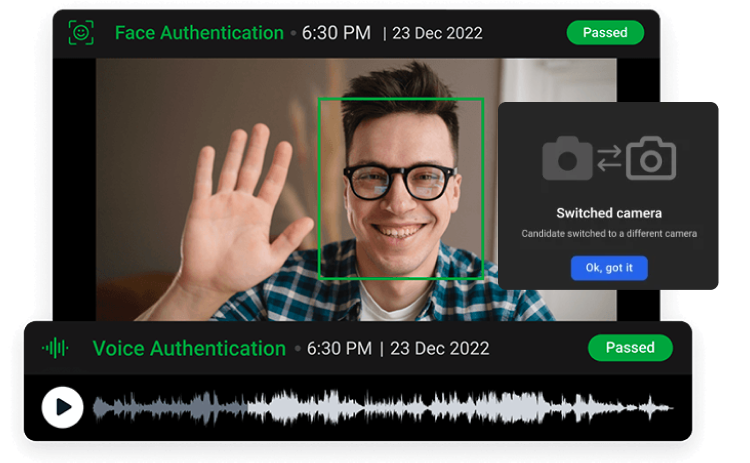Image resolution: width=750 pixels, height=463 pixels.
Task: Seek to the middle of the audio waveform
Action: point(383,407)
